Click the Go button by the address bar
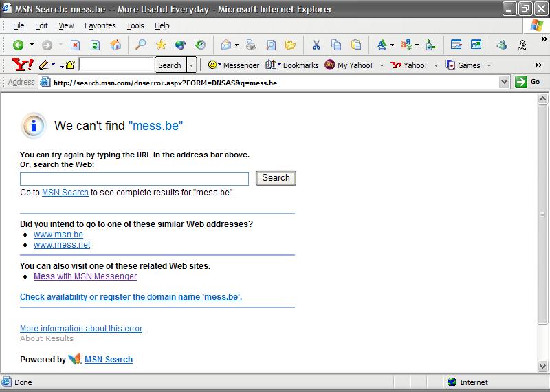550x392 pixels. tap(528, 82)
